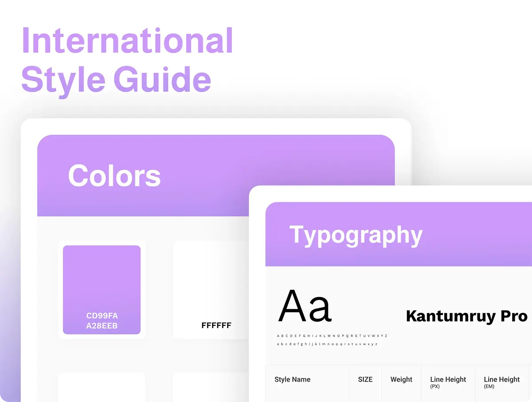Click the CD99FA hex code label
Viewport: 532px width, 402px height.
click(102, 316)
